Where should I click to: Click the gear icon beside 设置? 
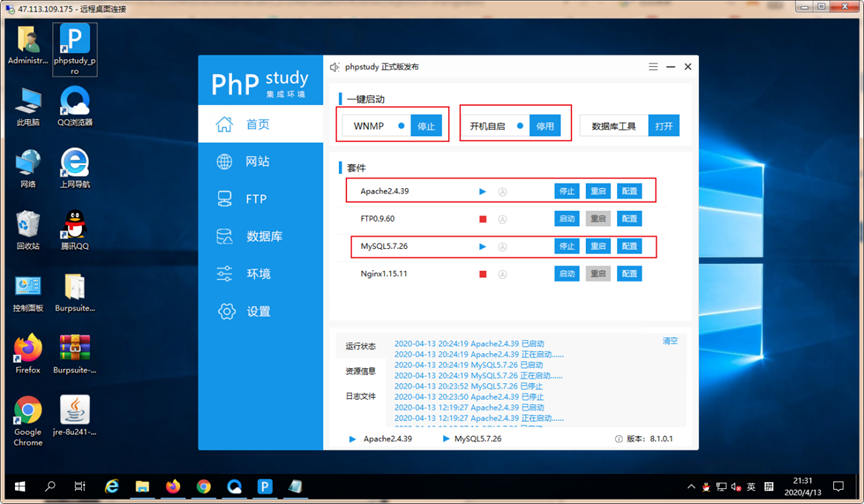(226, 311)
